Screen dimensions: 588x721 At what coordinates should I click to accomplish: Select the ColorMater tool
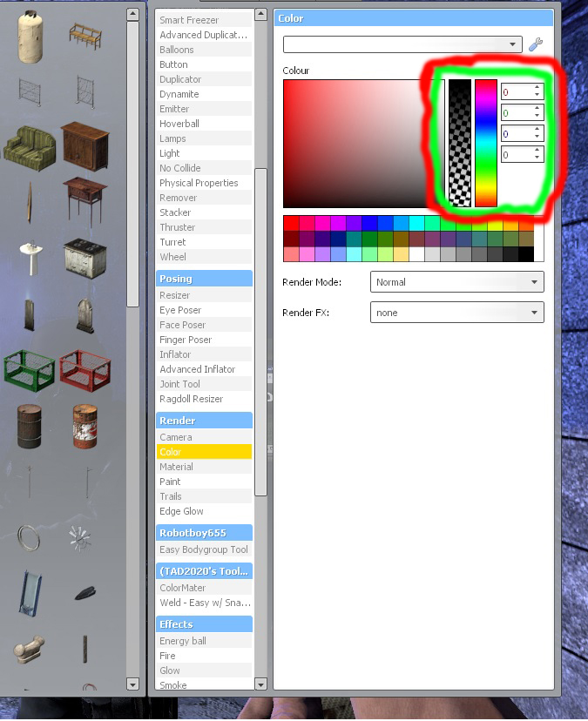205,588
